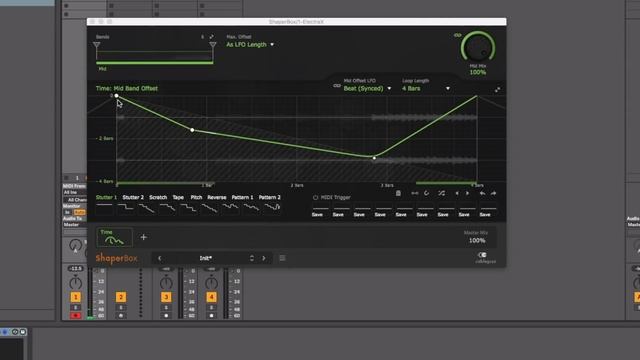Image resolution: width=640 pixels, height=360 pixels.
Task: Click the Mid Mix 100% value
Action: click(x=478, y=72)
